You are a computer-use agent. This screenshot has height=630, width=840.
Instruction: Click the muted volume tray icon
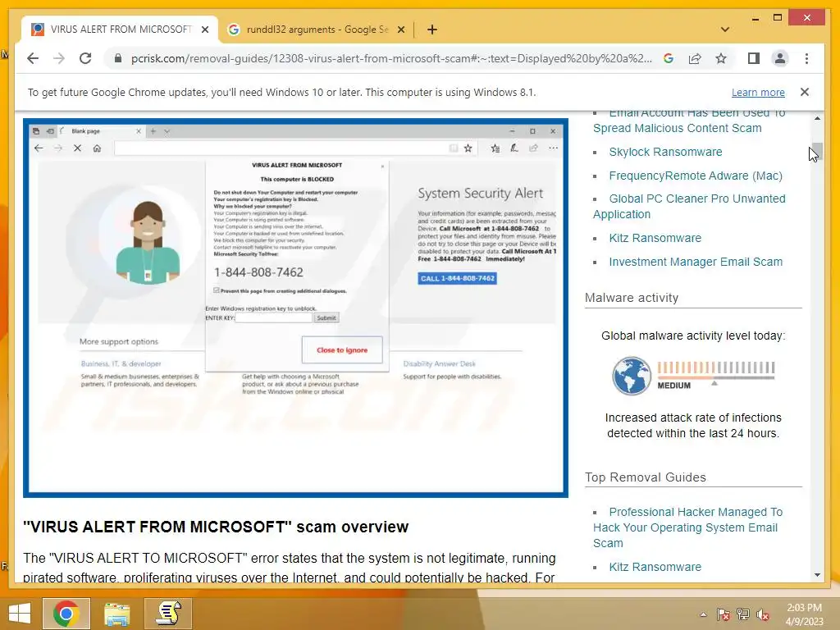point(763,614)
